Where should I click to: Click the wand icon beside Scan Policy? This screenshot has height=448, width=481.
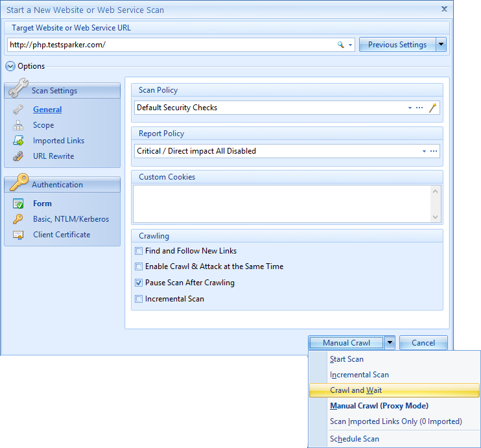[x=433, y=108]
